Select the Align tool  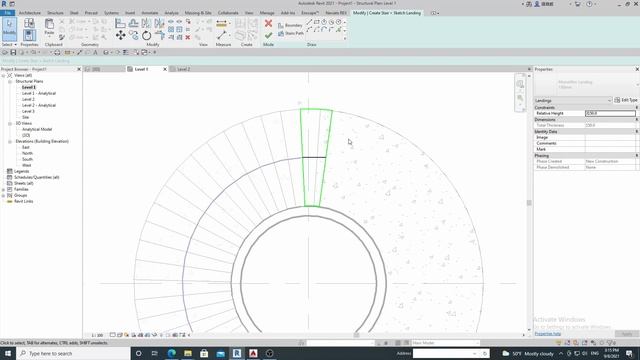point(120,23)
